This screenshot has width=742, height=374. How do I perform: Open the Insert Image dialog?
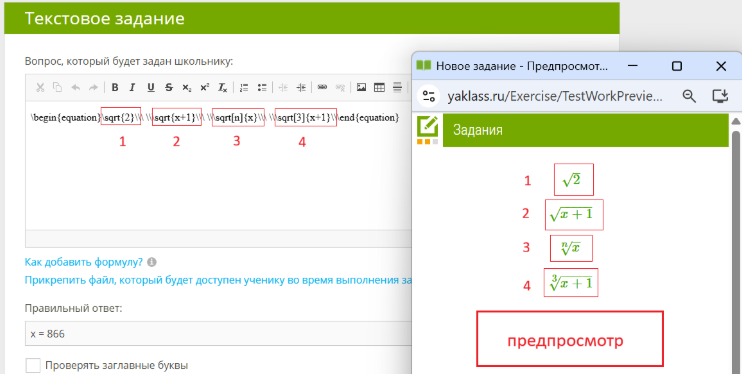coord(362,88)
